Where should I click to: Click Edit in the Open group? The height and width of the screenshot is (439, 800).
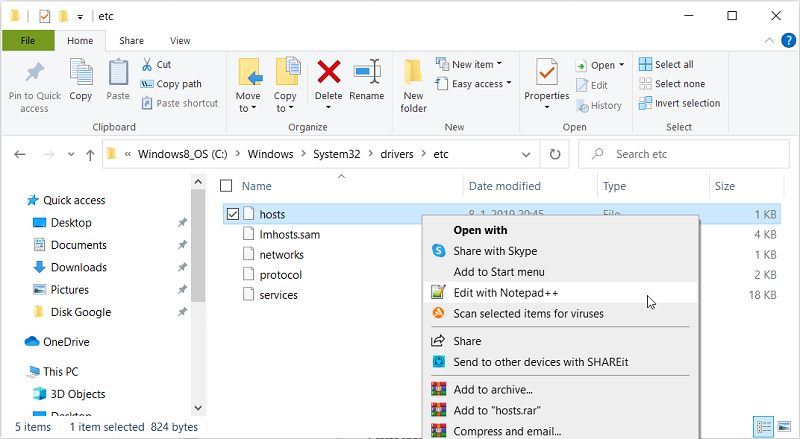(592, 85)
